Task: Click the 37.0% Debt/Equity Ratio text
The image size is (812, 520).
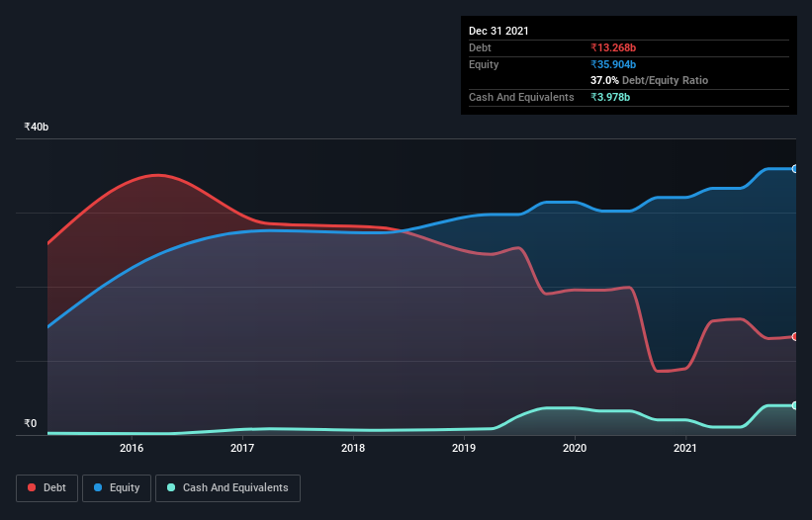Action: coord(650,80)
